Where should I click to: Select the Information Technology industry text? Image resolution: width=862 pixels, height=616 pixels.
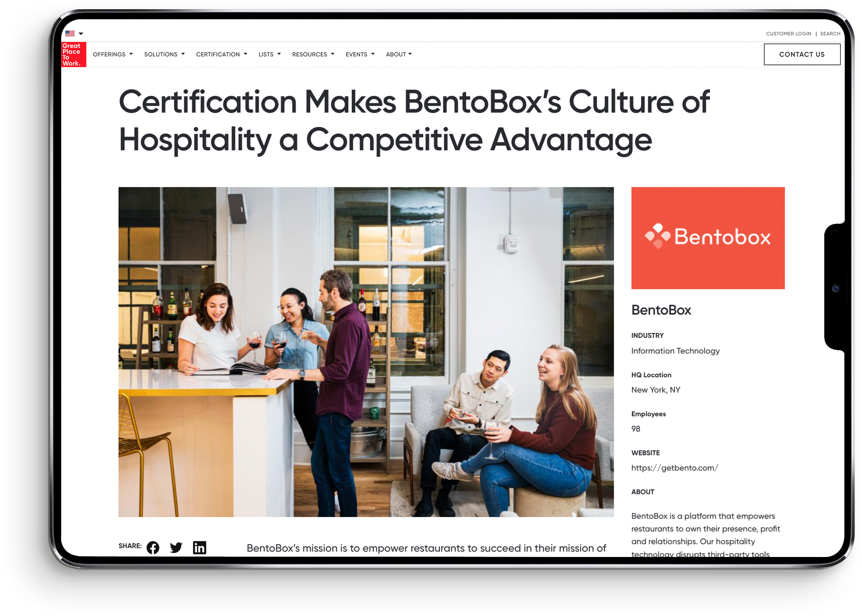[x=675, y=351]
